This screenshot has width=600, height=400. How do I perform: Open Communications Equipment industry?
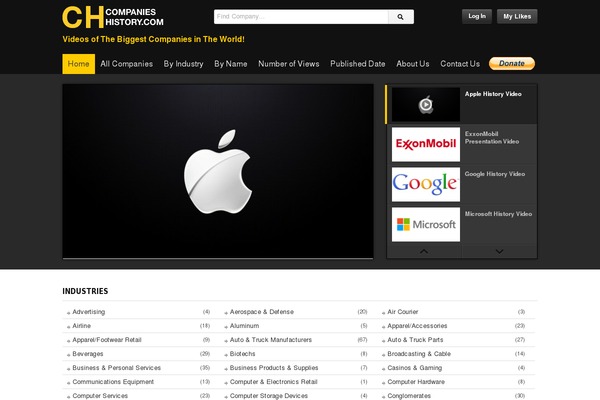click(x=113, y=382)
